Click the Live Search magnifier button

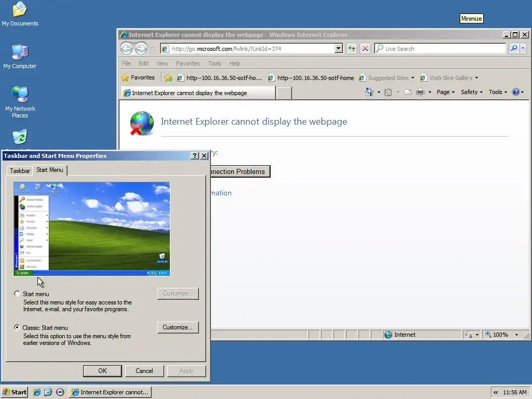click(x=514, y=48)
